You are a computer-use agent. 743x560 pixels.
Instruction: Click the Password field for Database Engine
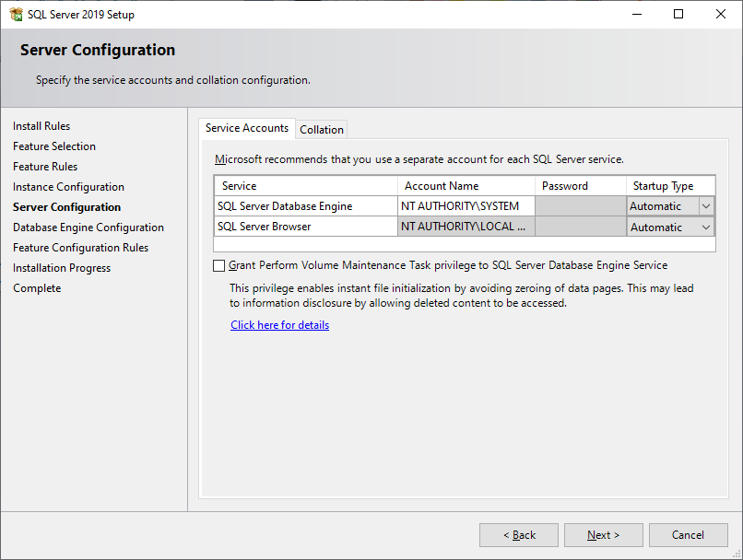[580, 205]
